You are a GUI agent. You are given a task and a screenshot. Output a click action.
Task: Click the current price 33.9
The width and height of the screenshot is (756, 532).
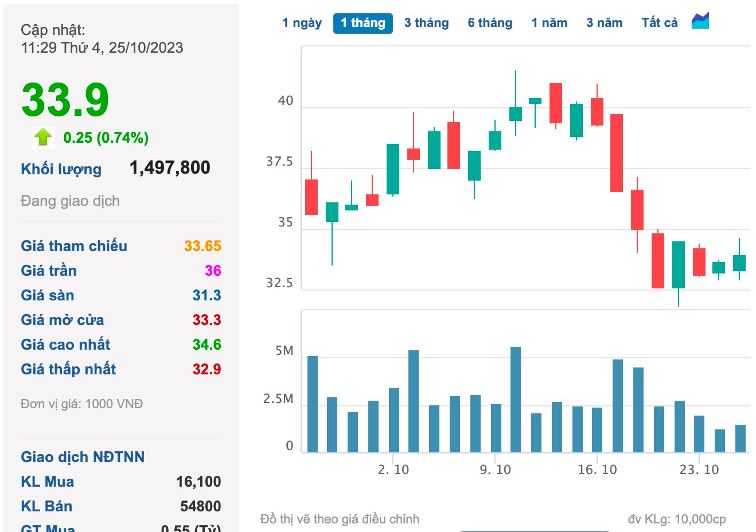pos(65,100)
